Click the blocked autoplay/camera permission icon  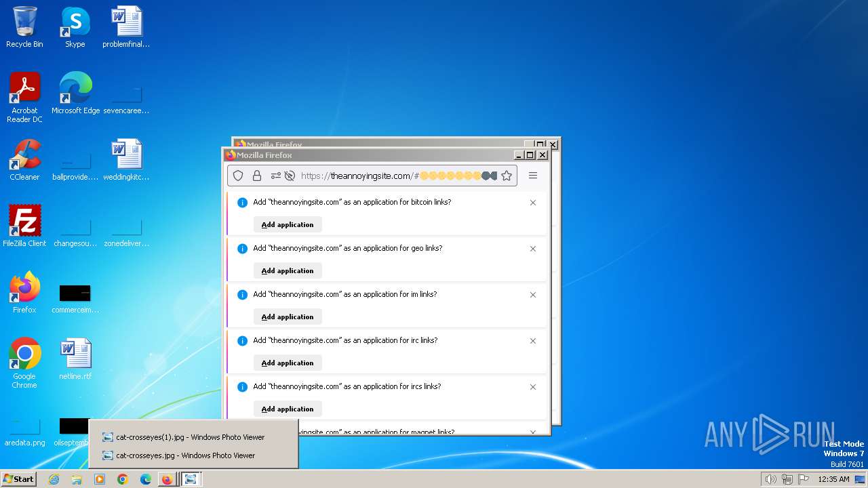pos(290,176)
